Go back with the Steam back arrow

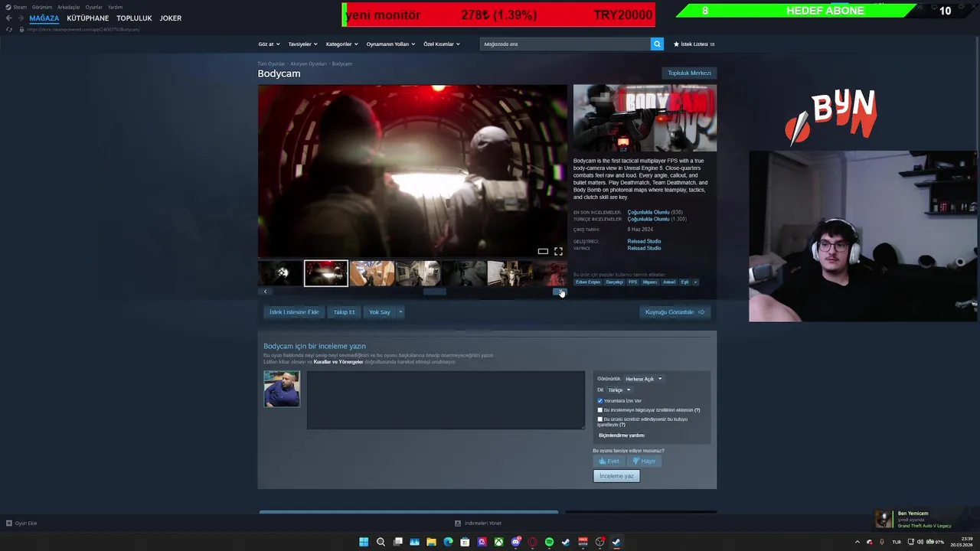8,18
